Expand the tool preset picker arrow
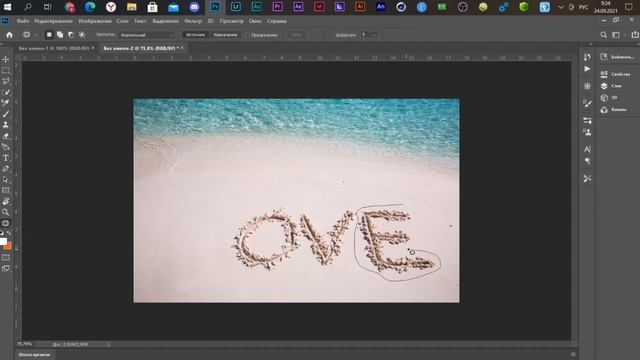Screen dimensions: 640x360 point(36,35)
